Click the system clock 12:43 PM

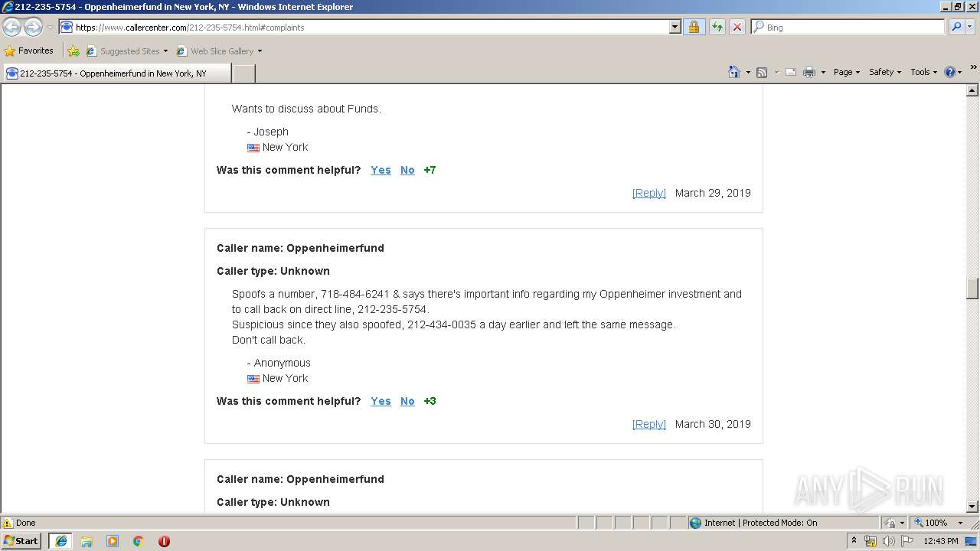[941, 541]
